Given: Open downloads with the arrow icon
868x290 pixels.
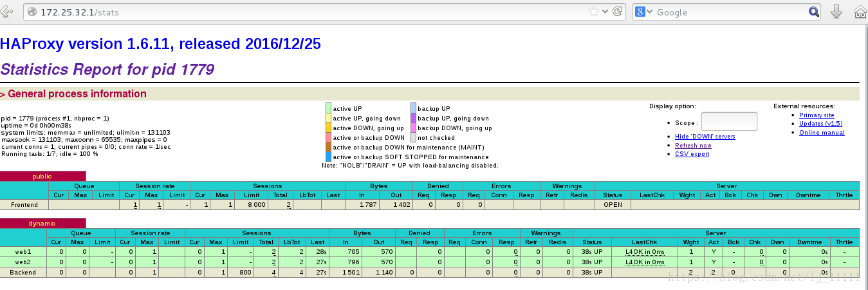Looking at the screenshot, I should (x=836, y=12).
